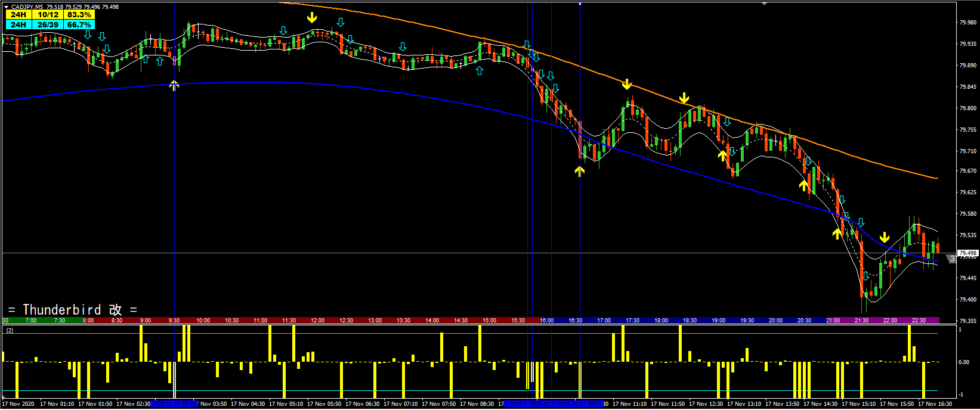Select yellow up arrow on the 9:30 vertical line

tap(174, 85)
